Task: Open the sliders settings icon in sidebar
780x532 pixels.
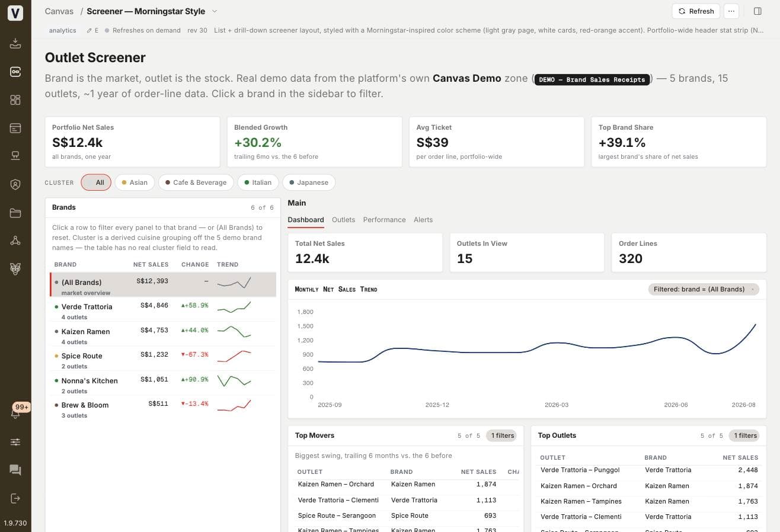Action: [15, 442]
